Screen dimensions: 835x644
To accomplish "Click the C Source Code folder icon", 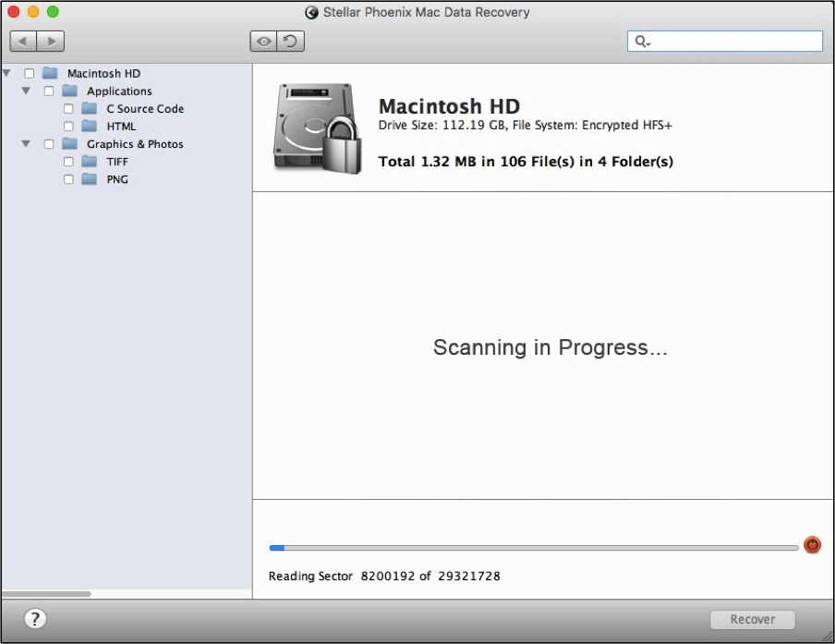I will 90,108.
